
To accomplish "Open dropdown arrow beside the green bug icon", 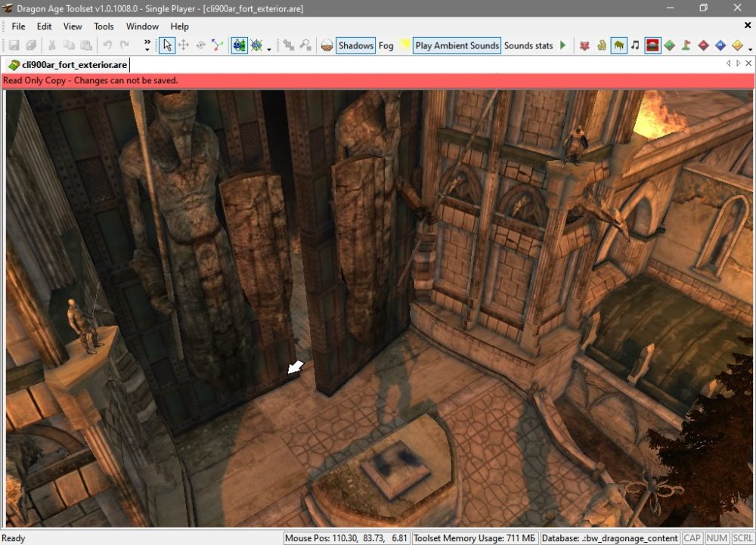I will click(269, 48).
